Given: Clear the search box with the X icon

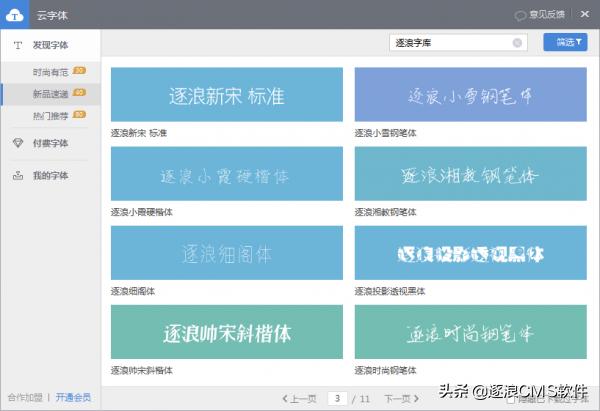Looking at the screenshot, I should [x=517, y=43].
